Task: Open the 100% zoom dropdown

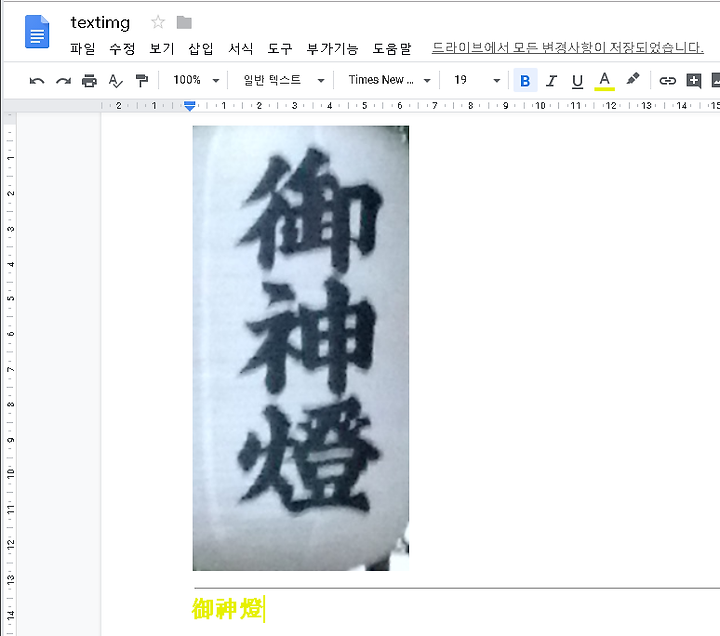Action: [195, 80]
